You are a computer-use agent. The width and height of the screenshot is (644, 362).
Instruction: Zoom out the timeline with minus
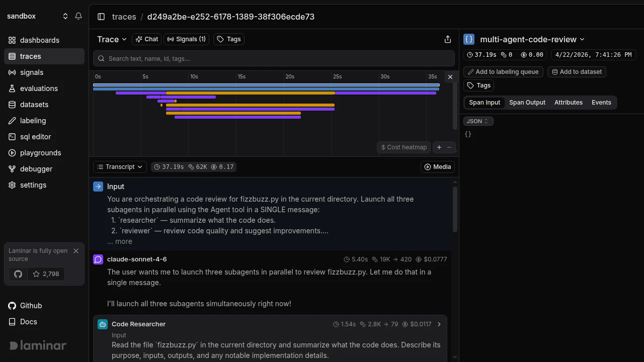449,147
